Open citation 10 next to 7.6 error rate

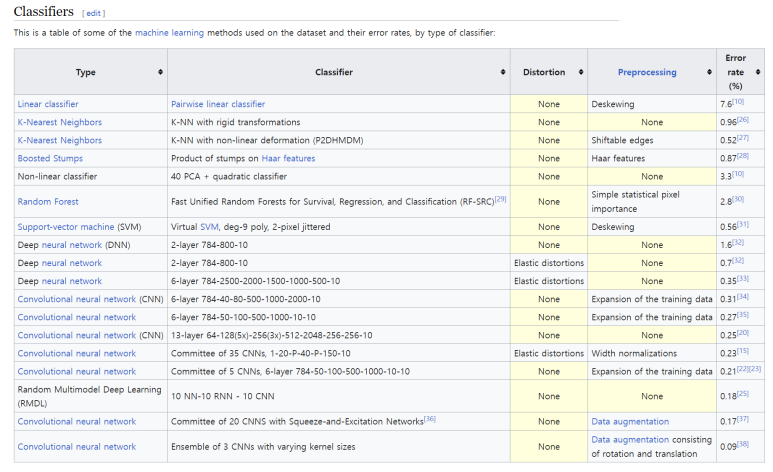click(x=738, y=102)
